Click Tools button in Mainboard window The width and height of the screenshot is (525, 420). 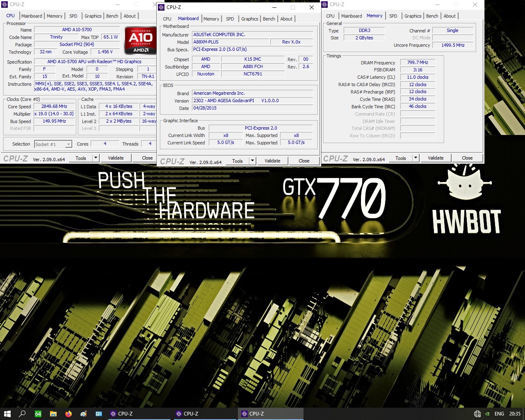[237, 161]
